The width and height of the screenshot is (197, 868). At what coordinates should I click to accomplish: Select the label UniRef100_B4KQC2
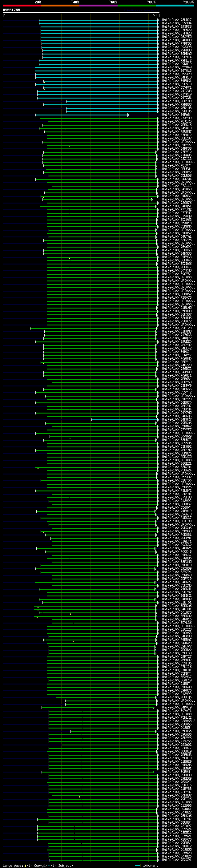177,338
